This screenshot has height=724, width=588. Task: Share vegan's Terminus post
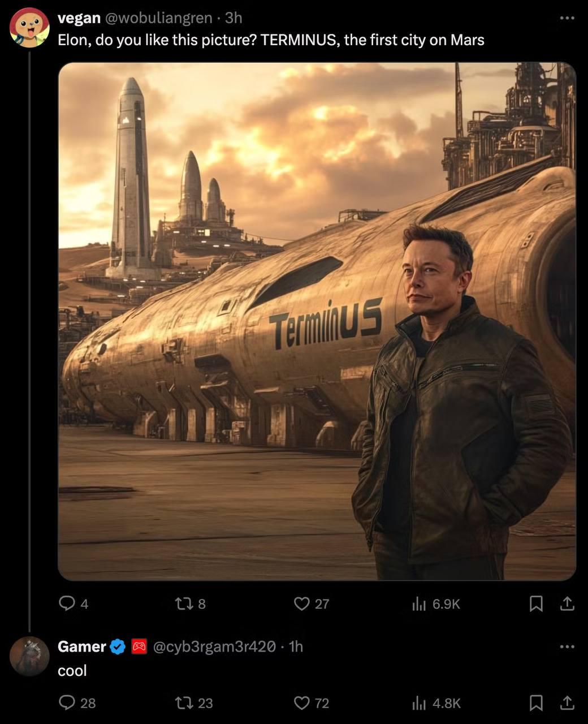[x=567, y=604]
